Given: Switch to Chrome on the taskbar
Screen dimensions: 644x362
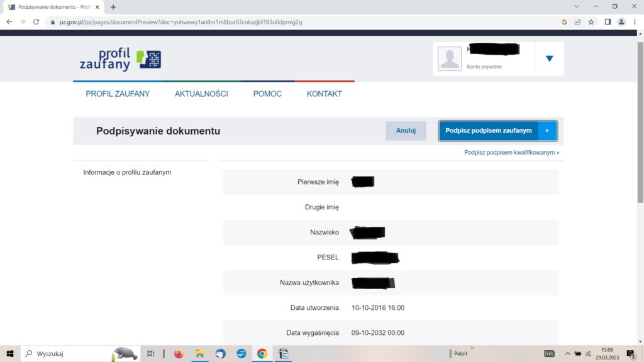Looking at the screenshot, I should (x=262, y=353).
